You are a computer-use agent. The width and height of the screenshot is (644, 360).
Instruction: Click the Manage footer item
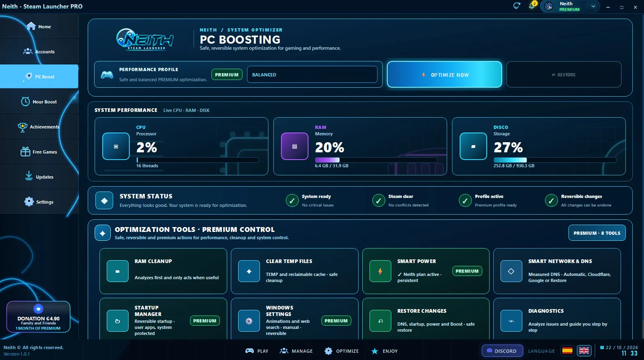tap(296, 351)
